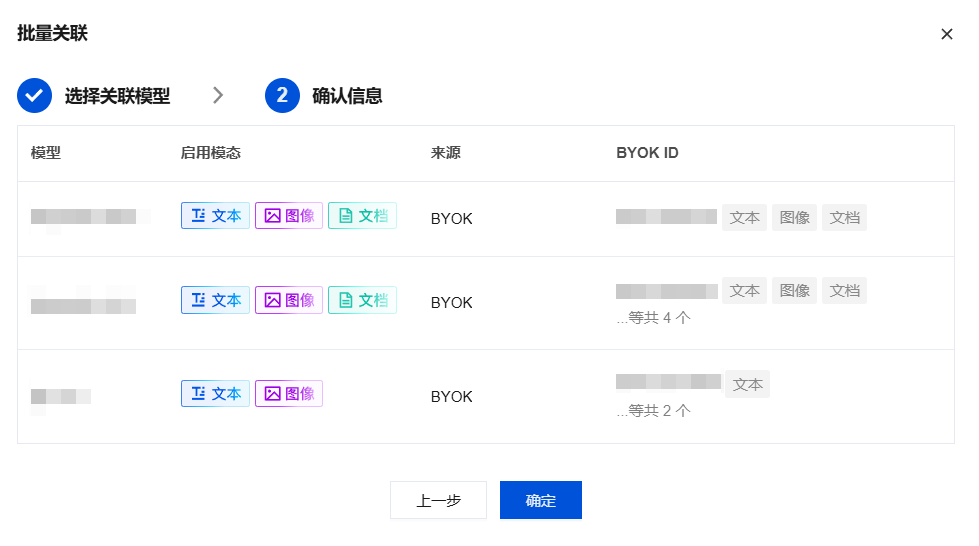Select the step 2 确认信息 circle
This screenshot has height=546, width=979.
coord(282,96)
